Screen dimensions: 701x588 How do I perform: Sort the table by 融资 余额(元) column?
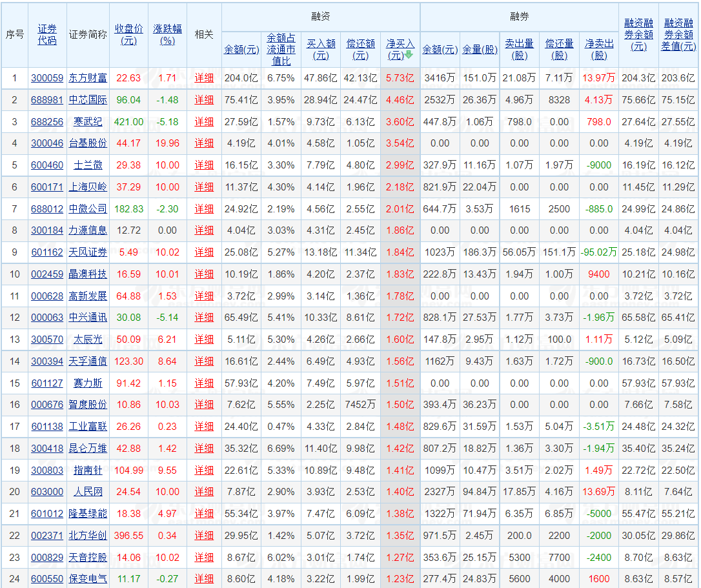[x=241, y=50]
